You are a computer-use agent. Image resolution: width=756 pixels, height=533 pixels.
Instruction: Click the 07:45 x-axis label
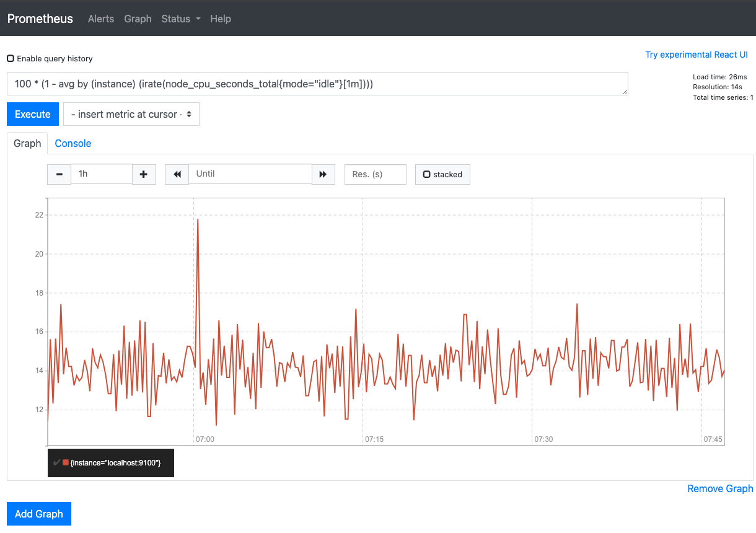point(713,439)
